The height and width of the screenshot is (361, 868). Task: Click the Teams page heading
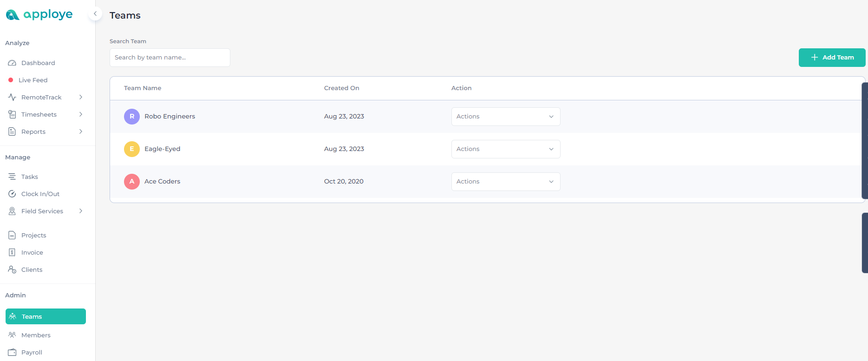[x=125, y=15]
